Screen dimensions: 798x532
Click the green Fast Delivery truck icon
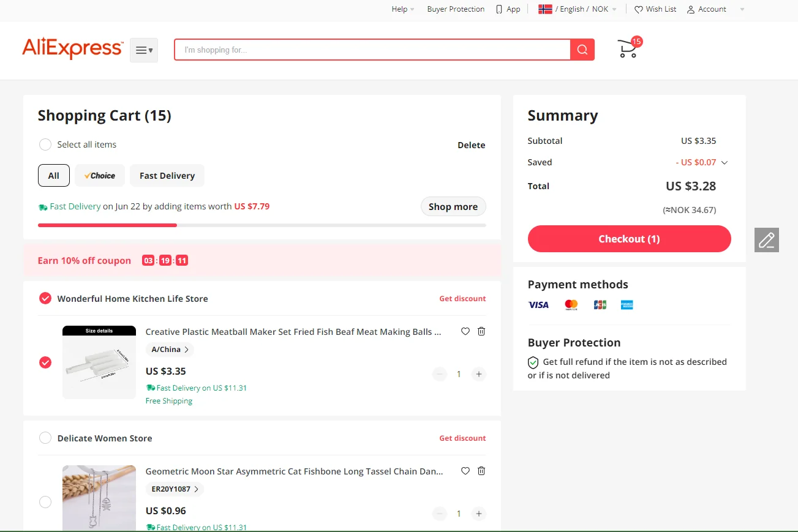pos(43,207)
